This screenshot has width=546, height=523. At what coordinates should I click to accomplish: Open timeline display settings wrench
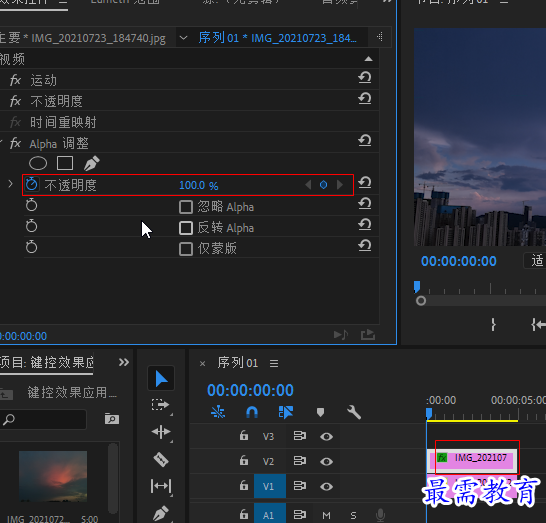coord(354,412)
